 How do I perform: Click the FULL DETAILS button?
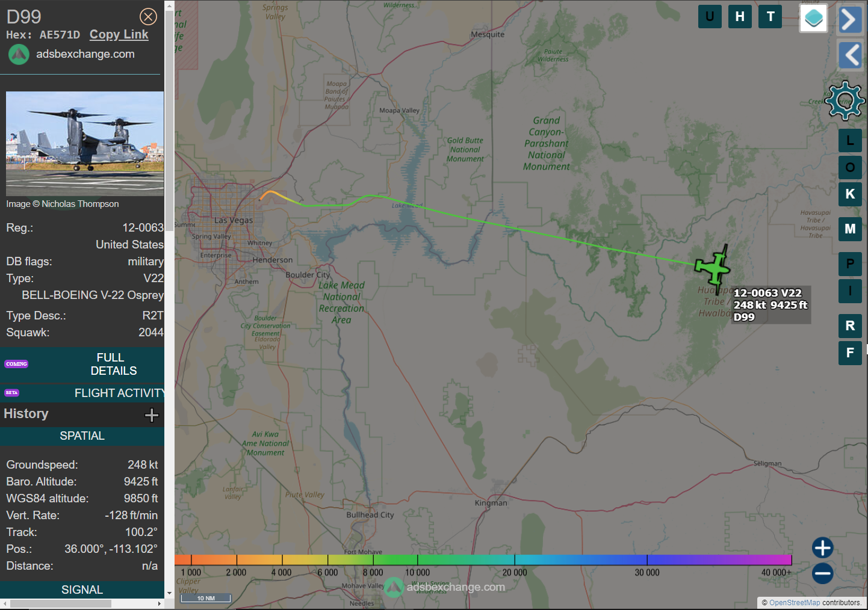click(82, 365)
